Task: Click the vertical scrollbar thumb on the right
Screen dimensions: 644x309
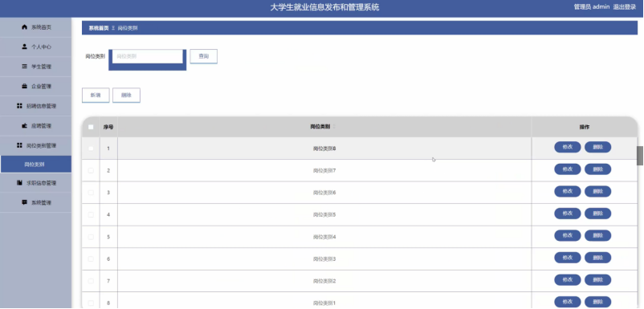Action: [640, 156]
